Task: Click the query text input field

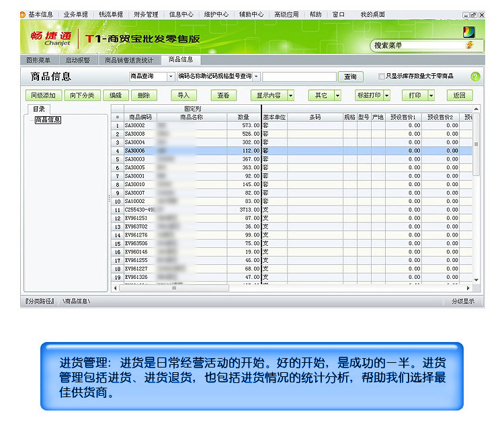Action: [299, 77]
